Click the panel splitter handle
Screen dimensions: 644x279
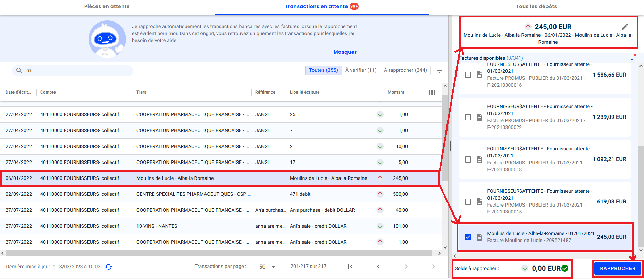[450, 146]
